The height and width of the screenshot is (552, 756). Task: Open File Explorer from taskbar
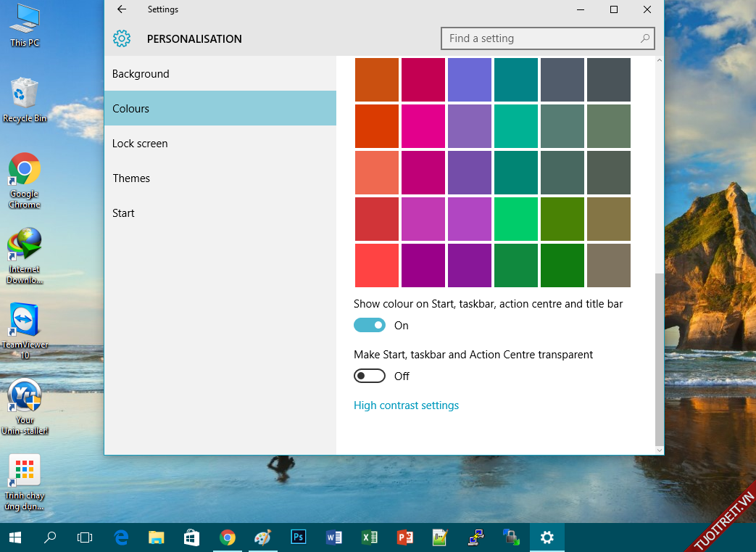[x=156, y=537]
